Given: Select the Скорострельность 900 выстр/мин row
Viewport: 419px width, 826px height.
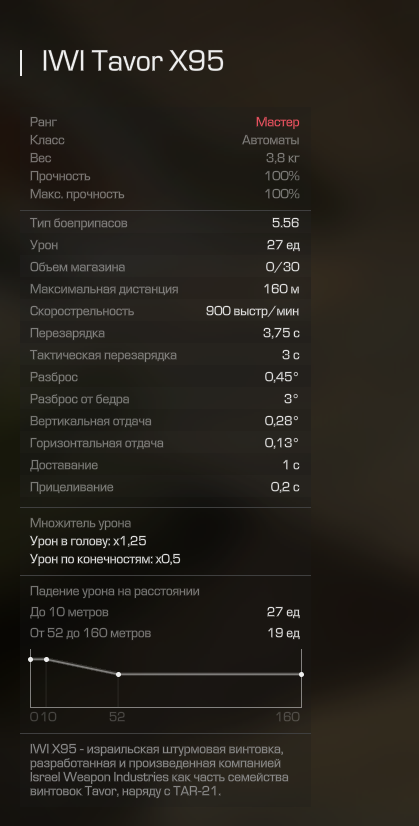Looking at the screenshot, I should pyautogui.click(x=165, y=311).
